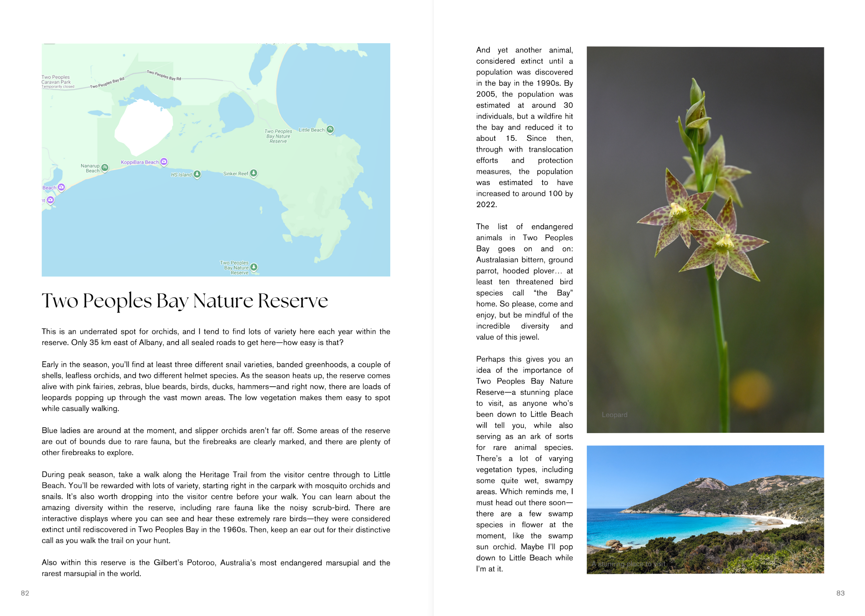Viewport: 865px width, 616px height.
Task: Click the KoppiBara Beach text label
Action: (140, 162)
